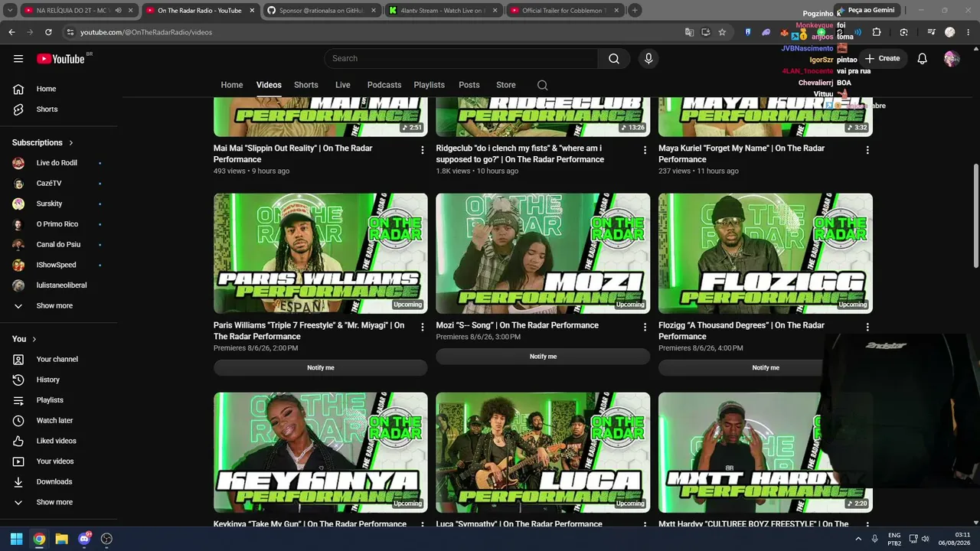Image resolution: width=980 pixels, height=551 pixels.
Task: Open Discord from the taskbar
Action: click(x=84, y=539)
